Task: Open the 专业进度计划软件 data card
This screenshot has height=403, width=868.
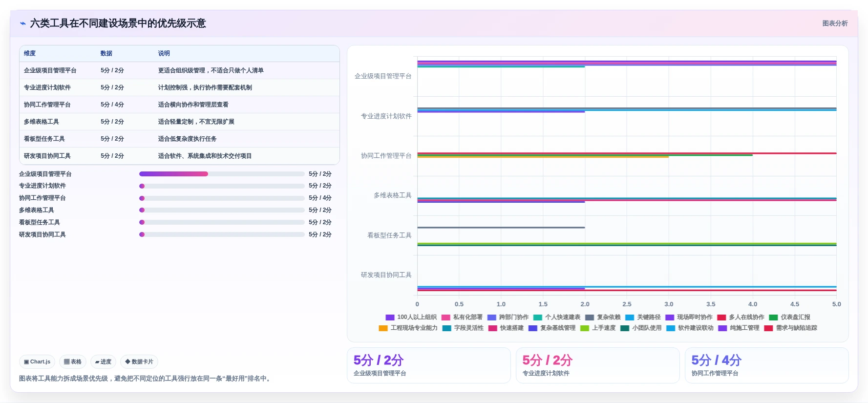Action: pos(597,365)
